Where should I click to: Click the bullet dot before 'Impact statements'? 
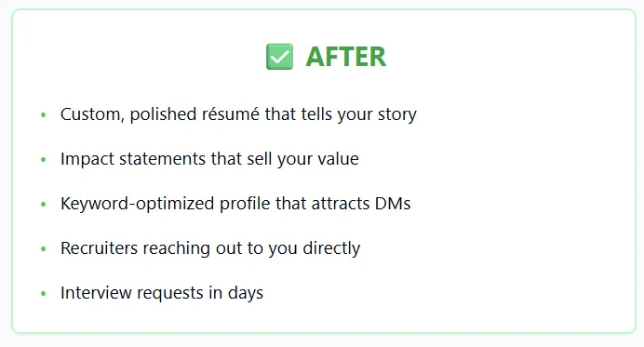[x=44, y=160]
